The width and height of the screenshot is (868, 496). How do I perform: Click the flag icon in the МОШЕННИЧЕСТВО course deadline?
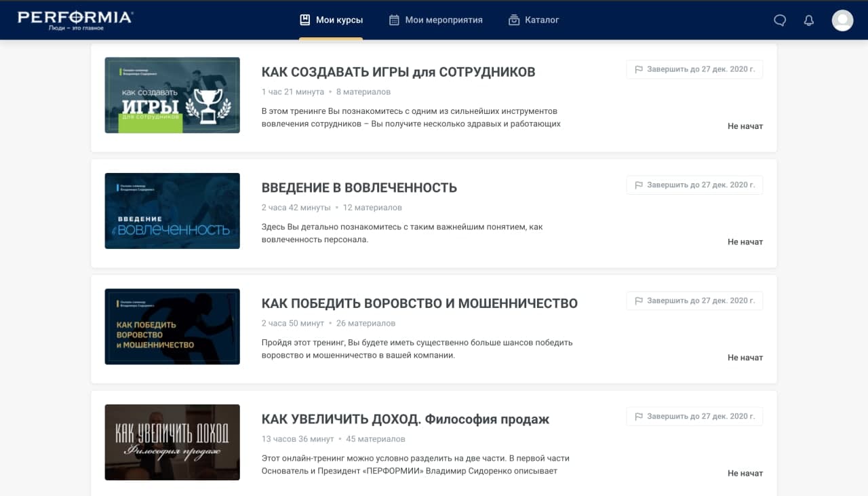pyautogui.click(x=639, y=301)
